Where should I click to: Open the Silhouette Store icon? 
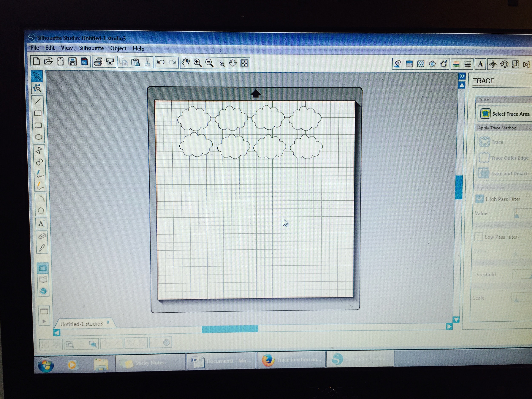(43, 291)
